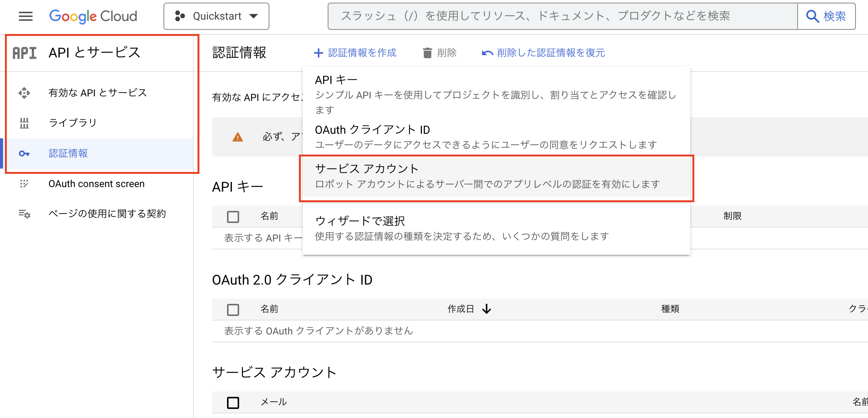
Task: Choose ウィザードで選択 from the menu
Action: coord(496,228)
